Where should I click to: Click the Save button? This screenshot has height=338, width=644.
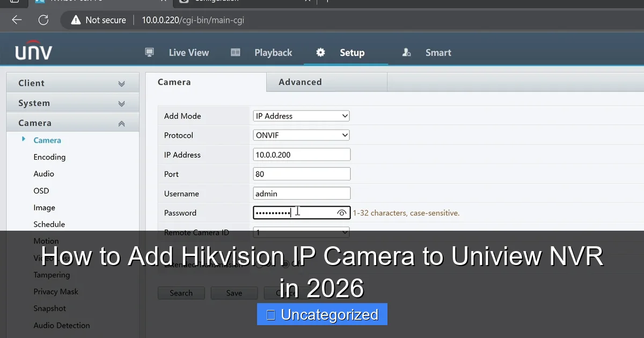[x=234, y=293]
